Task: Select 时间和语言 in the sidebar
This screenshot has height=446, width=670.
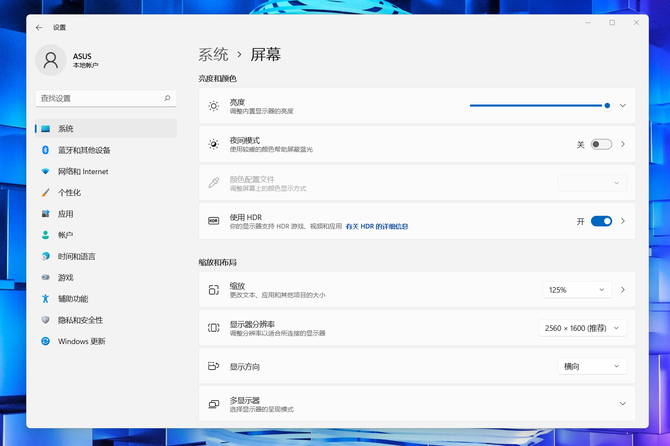Action: 77,256
